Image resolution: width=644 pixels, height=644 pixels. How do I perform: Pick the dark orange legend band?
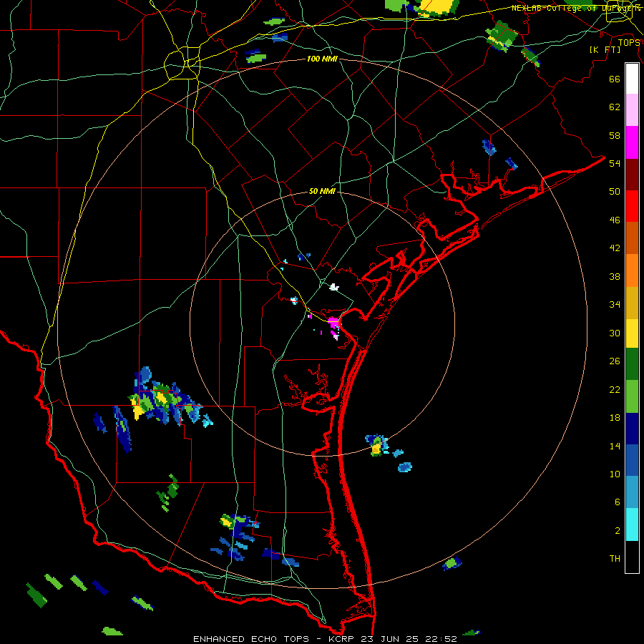pyautogui.click(x=632, y=238)
